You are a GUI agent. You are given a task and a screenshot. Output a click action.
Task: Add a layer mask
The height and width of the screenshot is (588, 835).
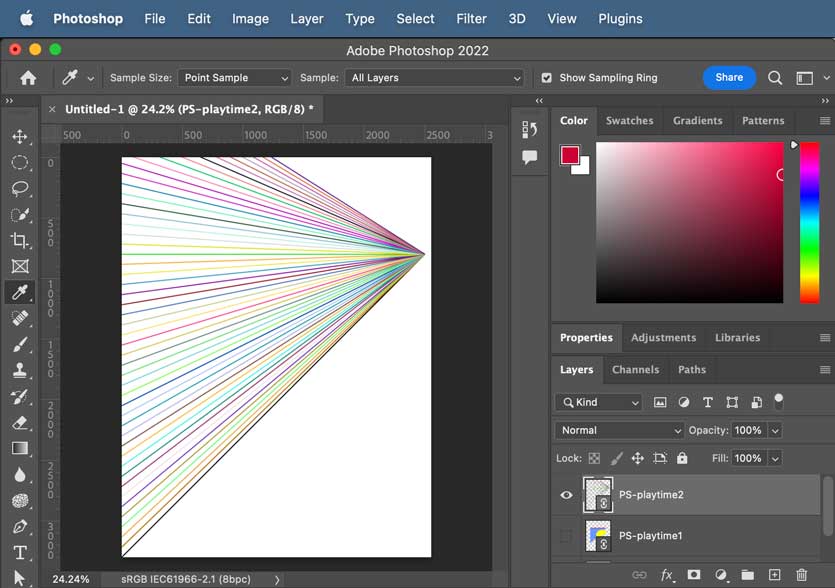click(x=693, y=575)
